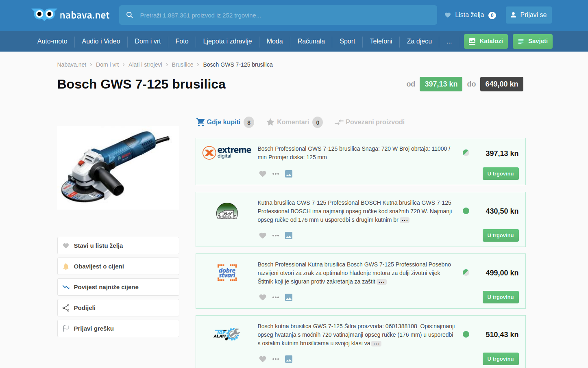Click availability indicator for 499,00 kn offer
The width and height of the screenshot is (588, 368).
coord(466,272)
